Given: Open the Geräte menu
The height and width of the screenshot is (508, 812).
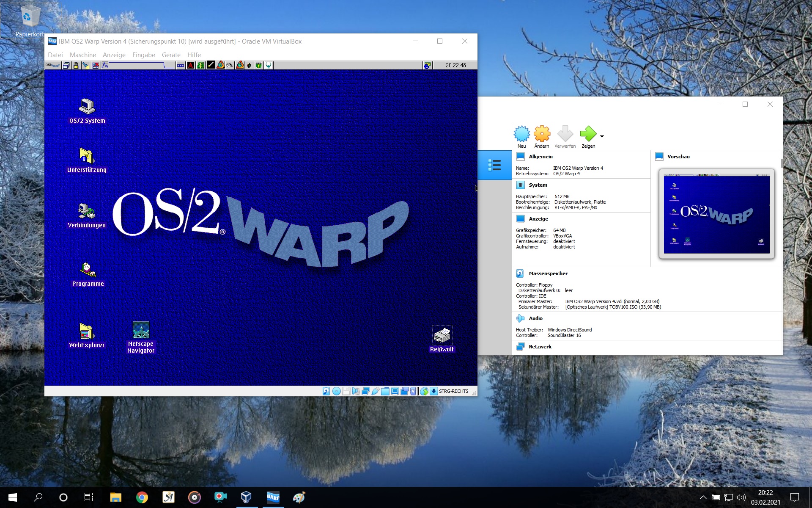Looking at the screenshot, I should point(171,55).
